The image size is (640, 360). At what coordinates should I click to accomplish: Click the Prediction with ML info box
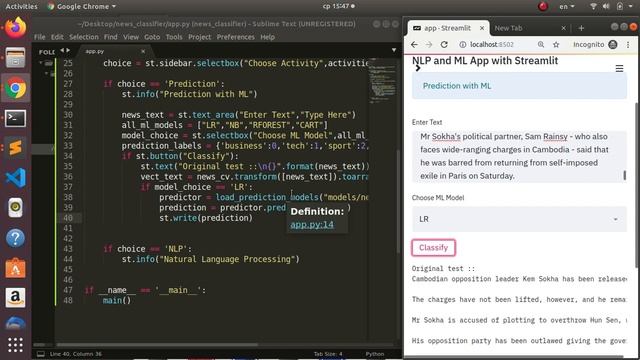pos(519,86)
